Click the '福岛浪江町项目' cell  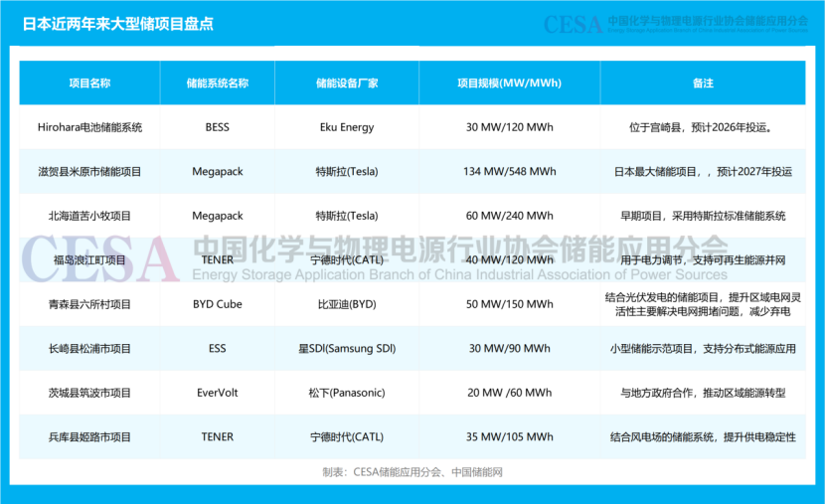tap(89, 260)
